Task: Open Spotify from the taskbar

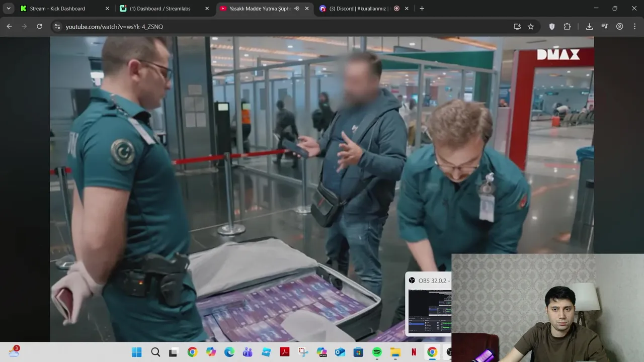Action: click(377, 352)
